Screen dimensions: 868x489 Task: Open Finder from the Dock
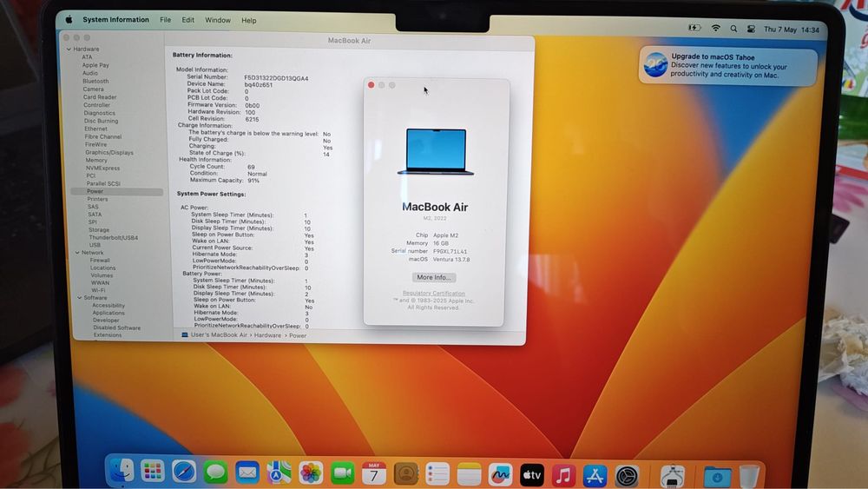point(121,472)
